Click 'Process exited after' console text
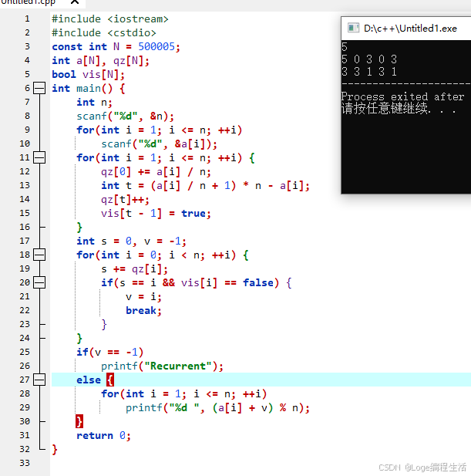The height and width of the screenshot is (476, 471). click(x=402, y=97)
